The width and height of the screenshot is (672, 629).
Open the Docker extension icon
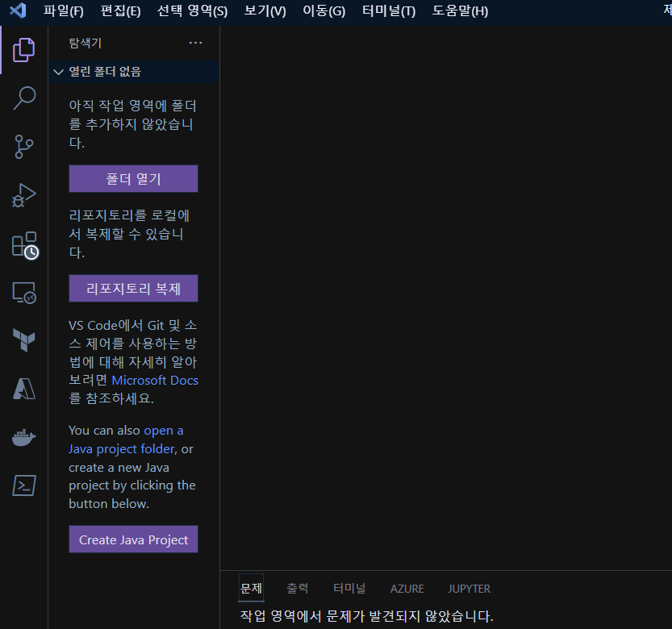pos(24,437)
